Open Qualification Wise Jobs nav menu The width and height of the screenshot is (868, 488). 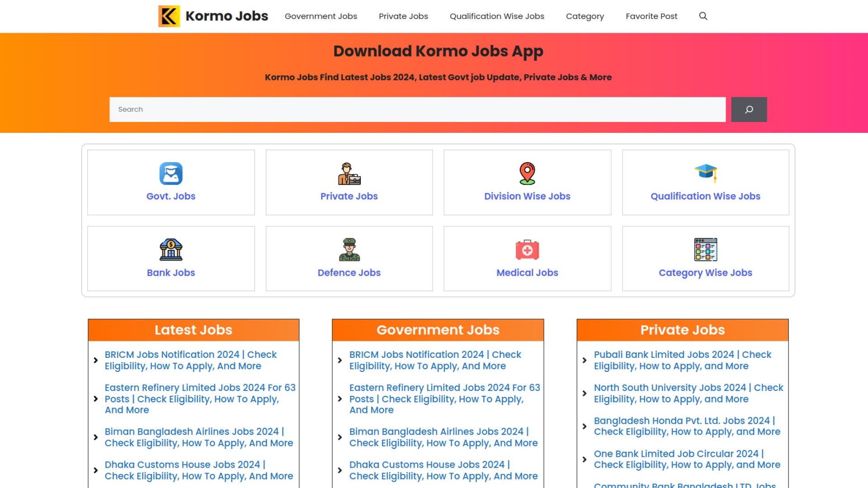click(x=497, y=16)
